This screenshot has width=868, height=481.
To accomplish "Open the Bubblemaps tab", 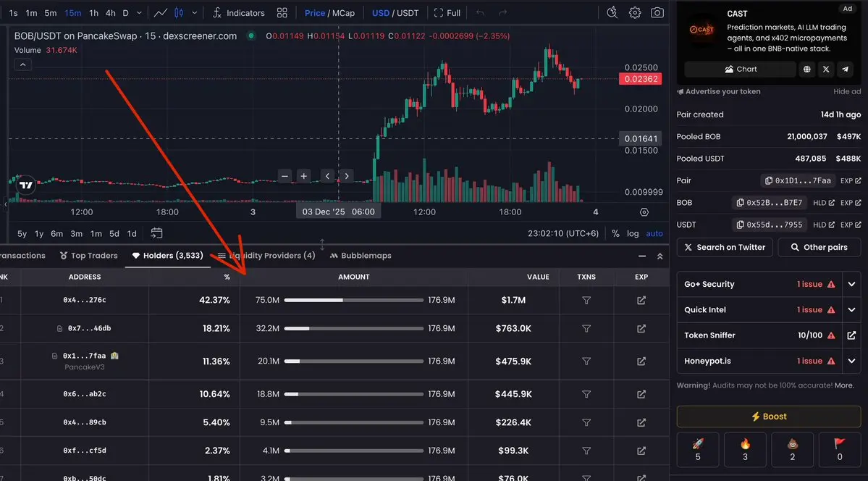I will point(361,256).
